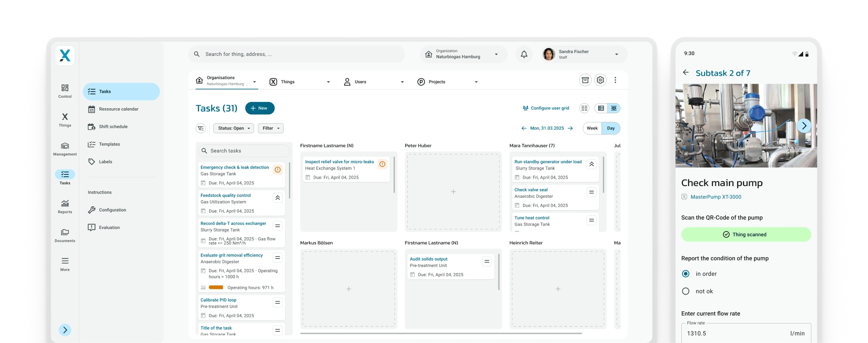This screenshot has width=868, height=343.
Task: Click priority icon on Calibrate PID loop
Action: (278, 302)
